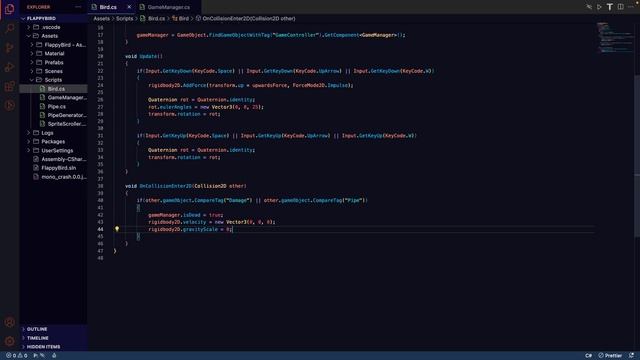Run the file with the play button
The height and width of the screenshot is (360, 640).
(599, 7)
